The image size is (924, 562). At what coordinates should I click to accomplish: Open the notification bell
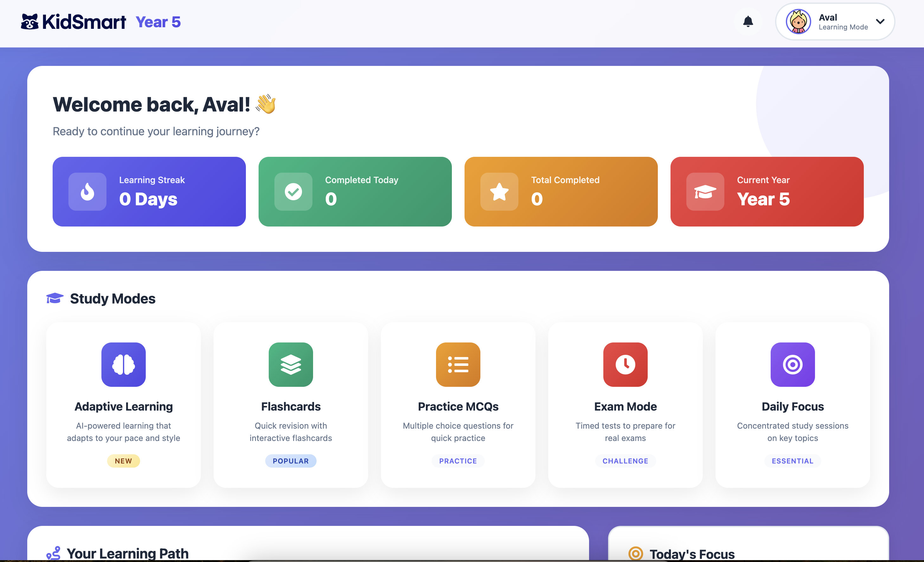point(748,21)
